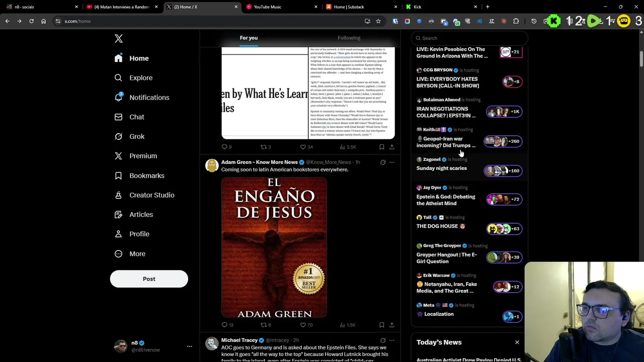Join Groyper Hangout E-Girl Question space
The image size is (644, 362).
tap(469, 254)
